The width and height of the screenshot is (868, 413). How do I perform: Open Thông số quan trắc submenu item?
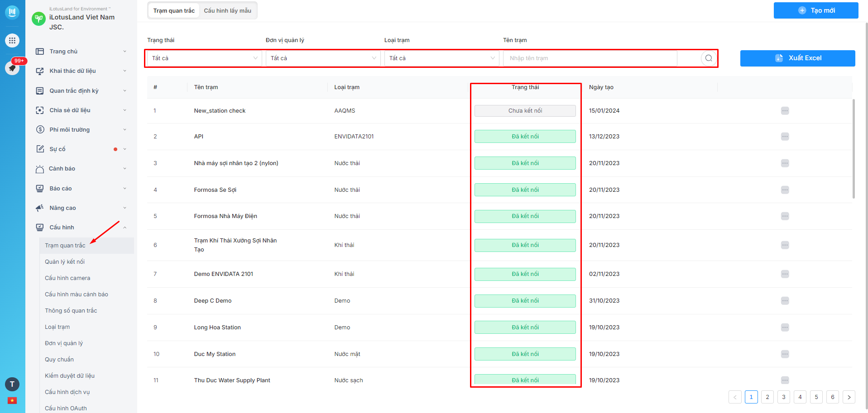(71, 311)
